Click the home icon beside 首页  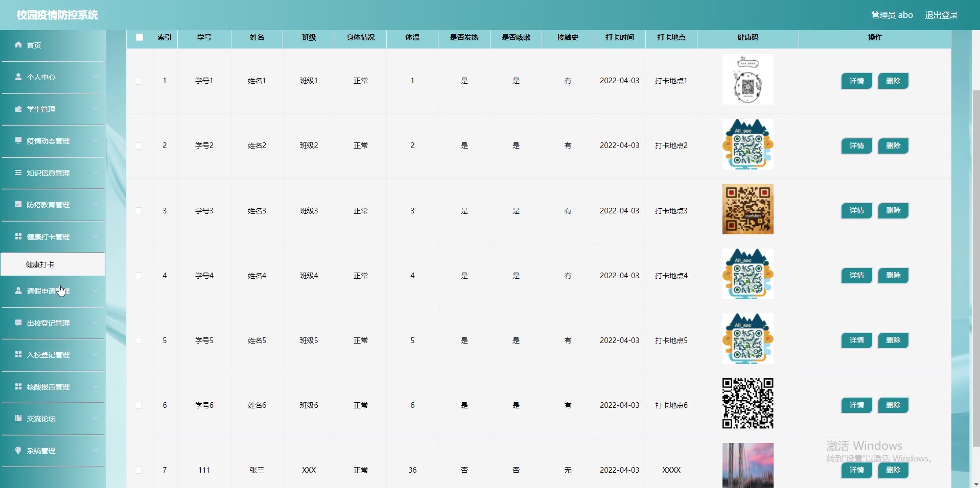click(18, 45)
